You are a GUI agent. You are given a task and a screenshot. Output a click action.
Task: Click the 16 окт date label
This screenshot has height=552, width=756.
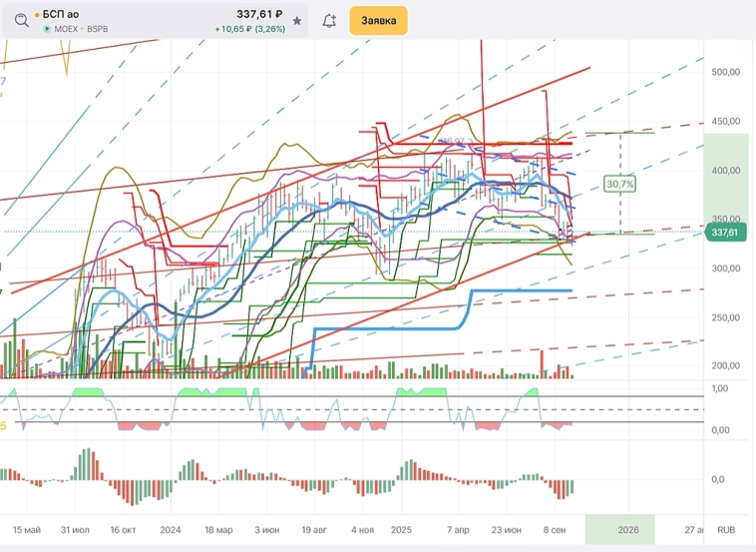click(x=123, y=530)
